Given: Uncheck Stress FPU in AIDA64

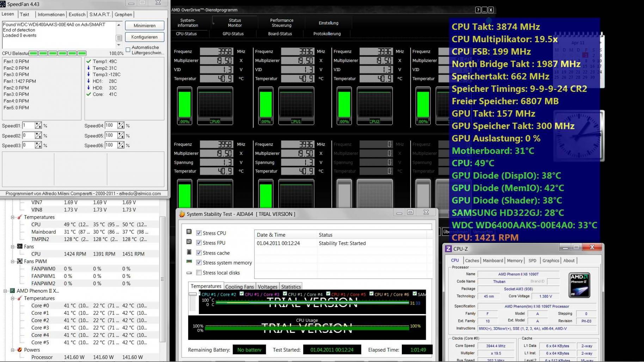Looking at the screenshot, I should click(199, 243).
